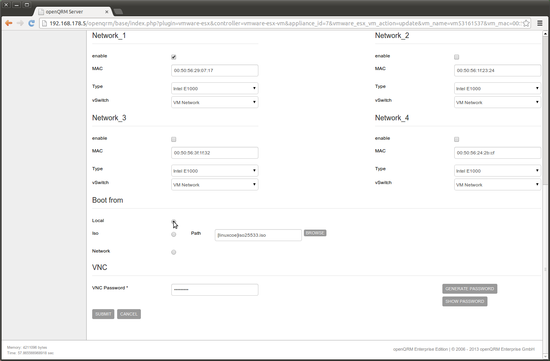The image size is (550, 361).
Task: Enable the Network_4 checkbox
Action: (x=456, y=139)
